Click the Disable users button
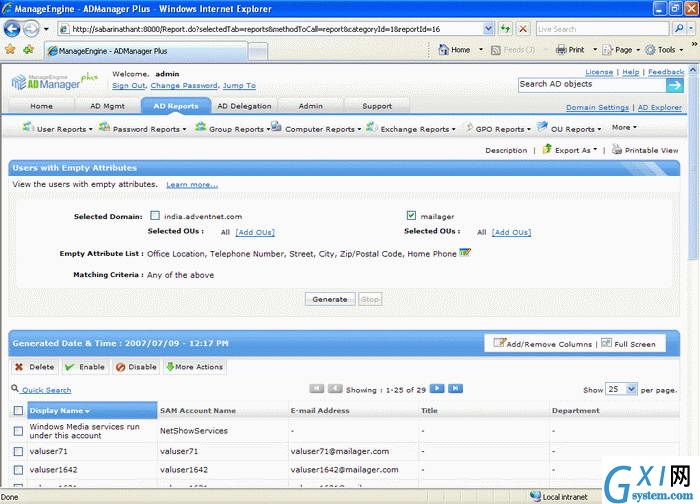This screenshot has height=504, width=700. click(x=136, y=367)
